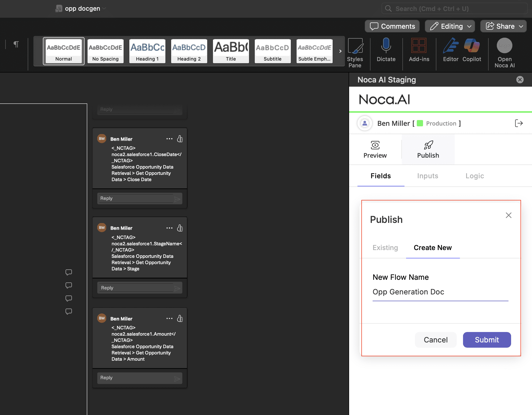Open the opp docgen title dropdown
The width and height of the screenshot is (532, 415).
tap(104, 9)
